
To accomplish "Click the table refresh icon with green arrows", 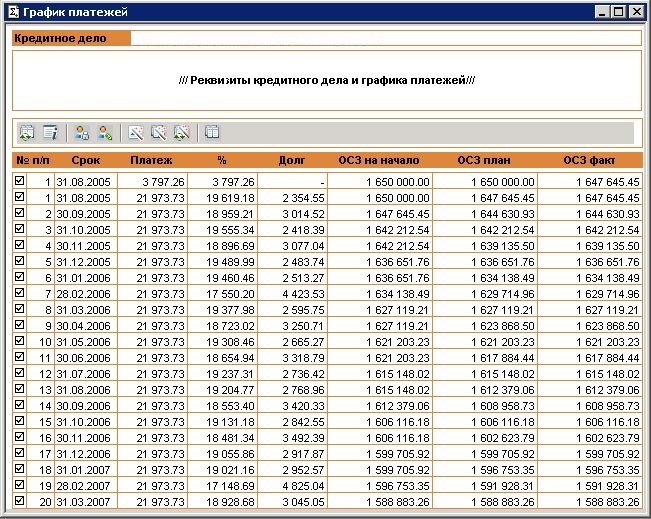I will point(27,132).
